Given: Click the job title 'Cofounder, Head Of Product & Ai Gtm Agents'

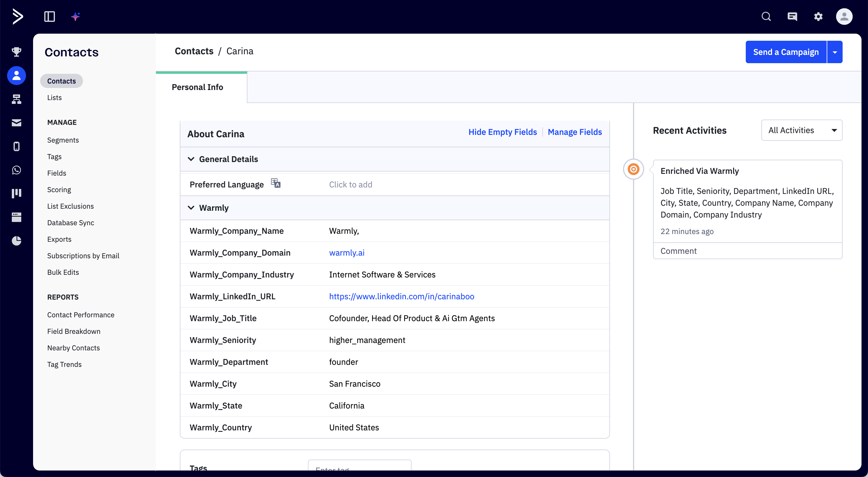Looking at the screenshot, I should point(412,318).
